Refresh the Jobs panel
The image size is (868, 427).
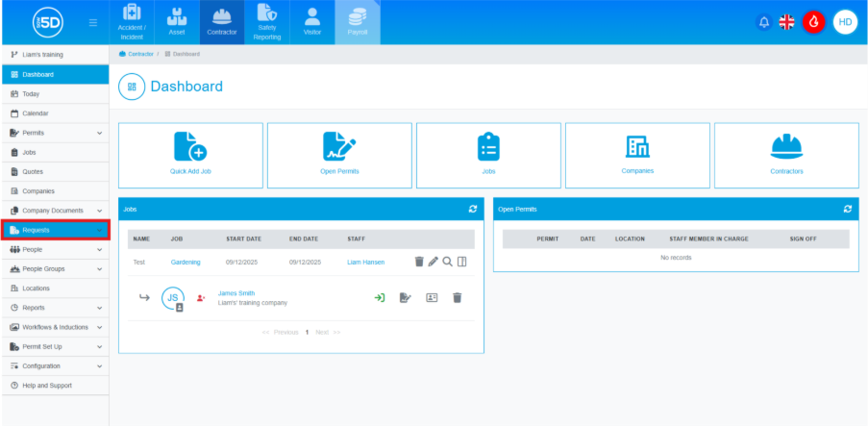pyautogui.click(x=473, y=209)
